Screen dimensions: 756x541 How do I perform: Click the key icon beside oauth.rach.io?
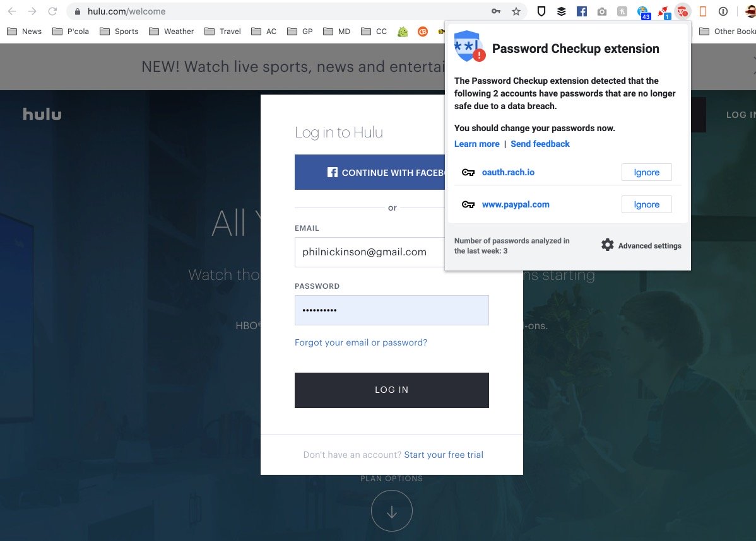tap(468, 172)
